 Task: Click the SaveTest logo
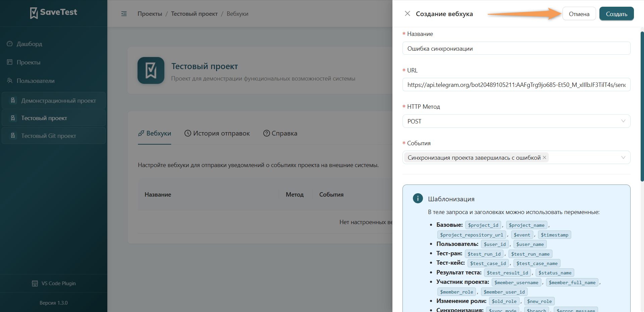[54, 13]
